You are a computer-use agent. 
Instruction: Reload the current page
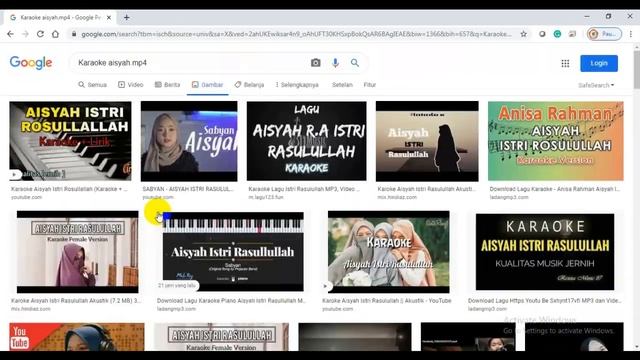point(40,34)
